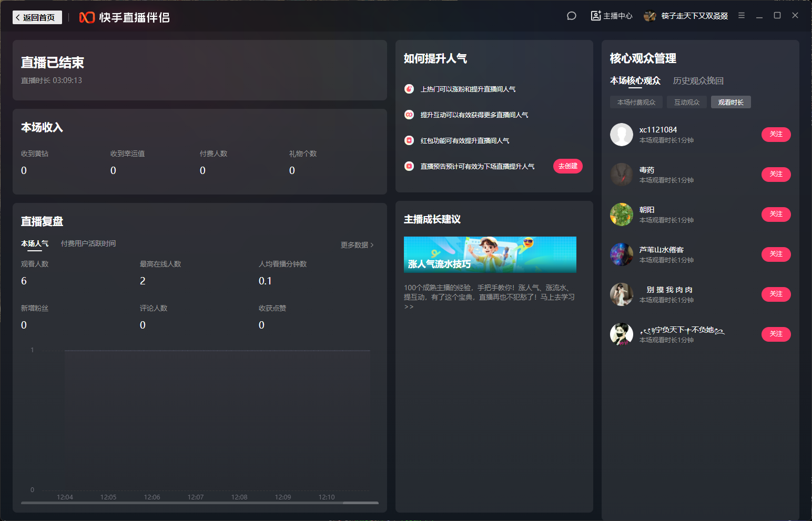This screenshot has width=812, height=521.
Task: Click avatar of viewer 芦苇山水倦客
Action: pos(622,254)
